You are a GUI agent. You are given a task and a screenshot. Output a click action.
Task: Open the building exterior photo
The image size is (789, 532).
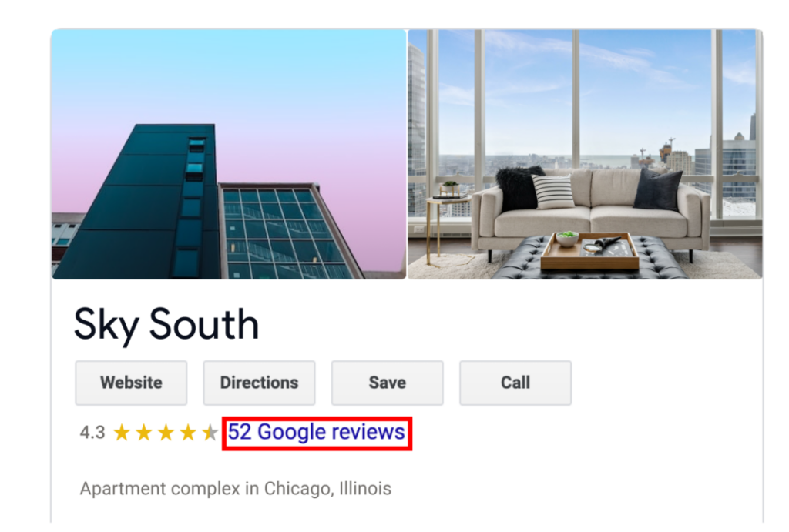(229, 154)
